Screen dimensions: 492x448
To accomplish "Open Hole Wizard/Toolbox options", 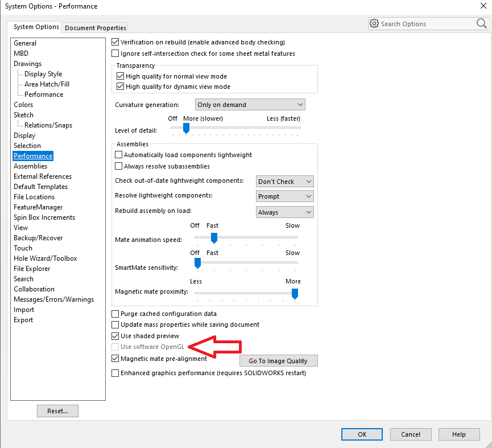I will 45,258.
